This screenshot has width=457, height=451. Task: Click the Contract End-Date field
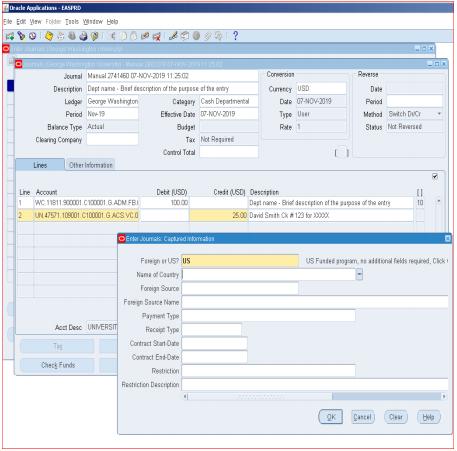click(215, 357)
